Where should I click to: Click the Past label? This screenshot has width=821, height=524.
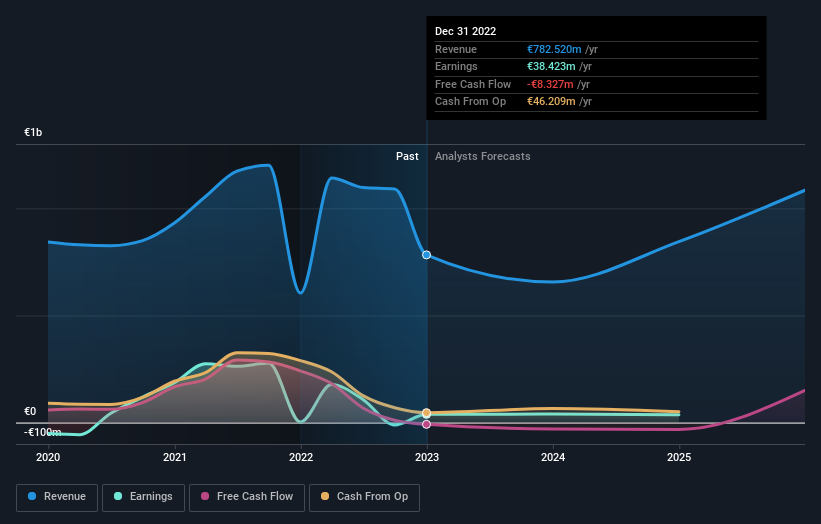click(x=407, y=157)
